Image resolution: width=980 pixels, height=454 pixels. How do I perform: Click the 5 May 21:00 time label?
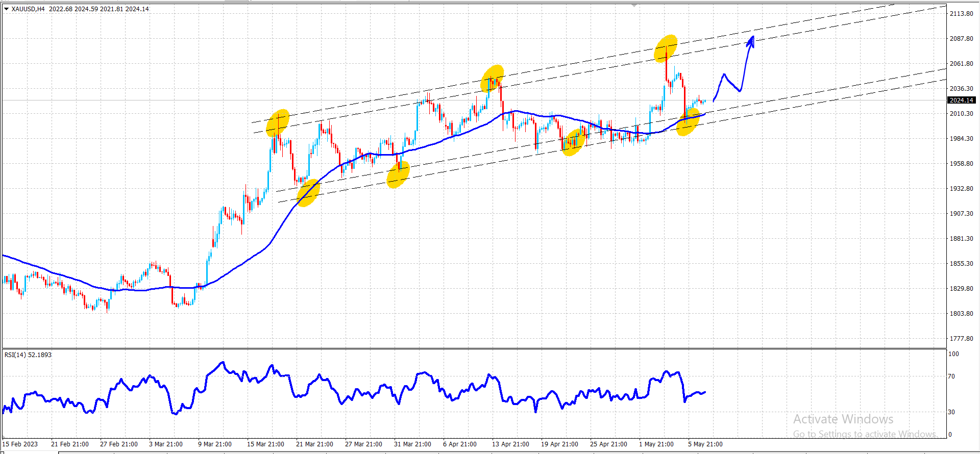pos(705,444)
